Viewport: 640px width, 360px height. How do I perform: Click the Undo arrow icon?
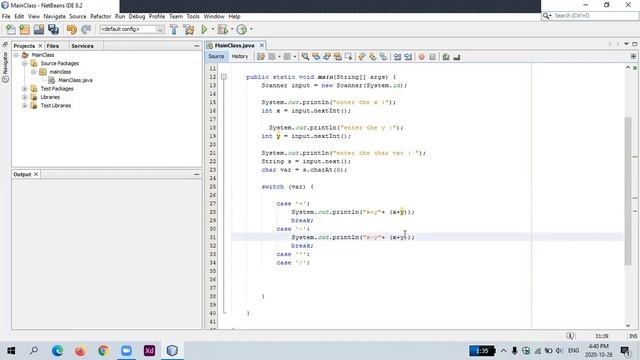pyautogui.click(x=72, y=29)
